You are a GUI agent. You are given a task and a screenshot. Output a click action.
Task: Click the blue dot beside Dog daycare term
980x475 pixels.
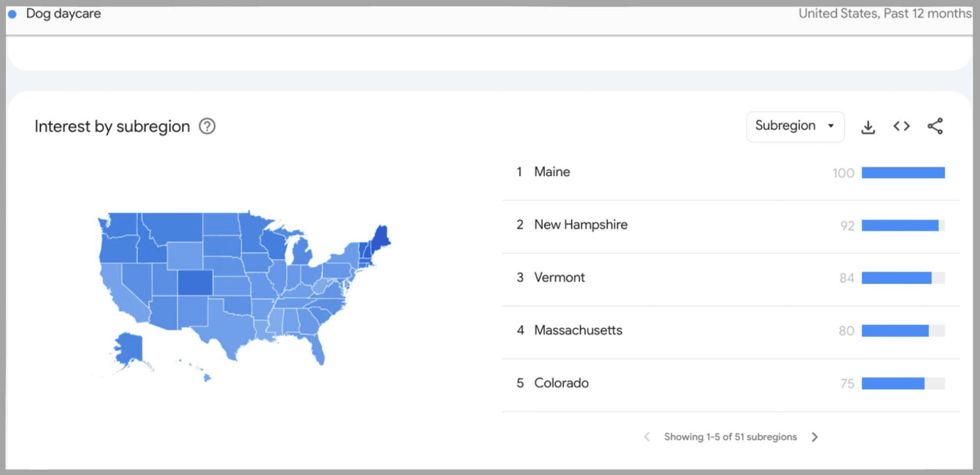[x=12, y=13]
